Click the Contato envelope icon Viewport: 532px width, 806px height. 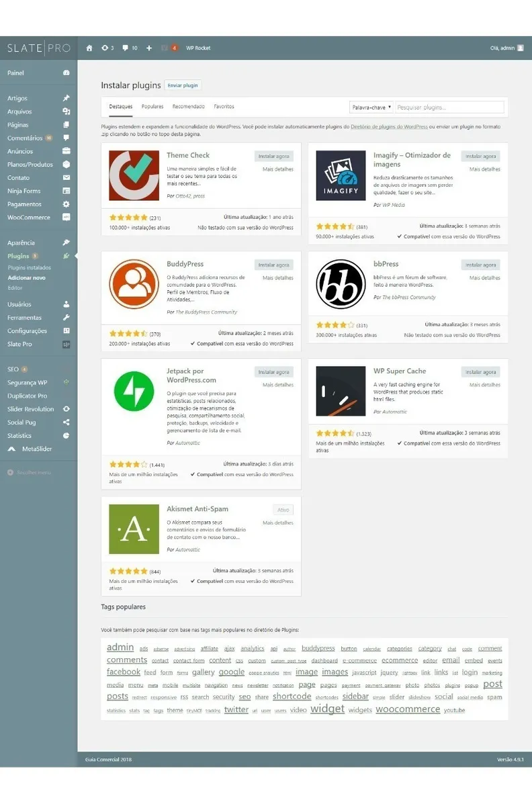tap(66, 178)
